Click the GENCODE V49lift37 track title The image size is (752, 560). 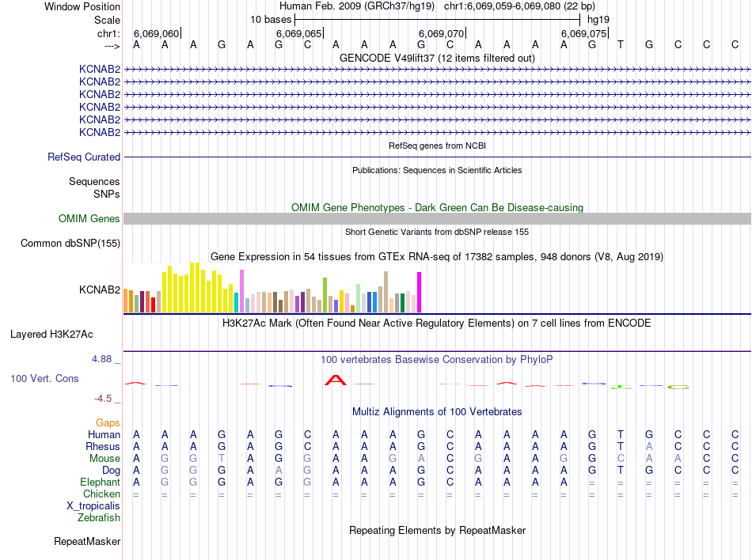click(x=437, y=58)
